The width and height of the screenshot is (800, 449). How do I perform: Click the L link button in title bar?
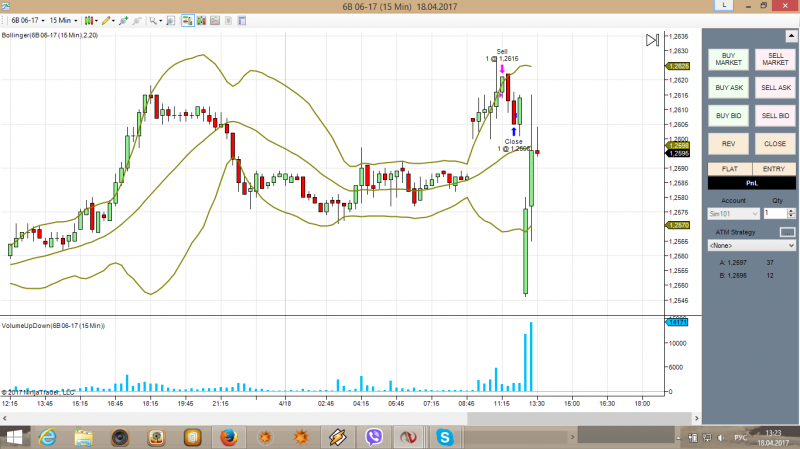point(724,5)
